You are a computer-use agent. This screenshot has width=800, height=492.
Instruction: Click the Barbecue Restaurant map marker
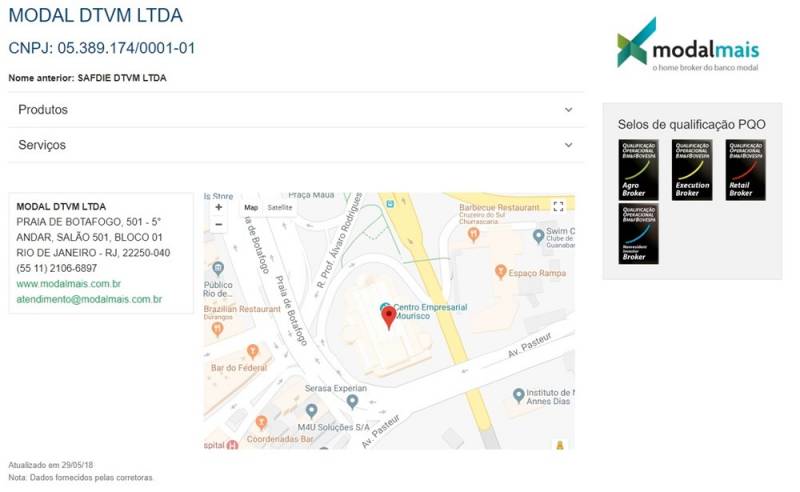point(473,234)
